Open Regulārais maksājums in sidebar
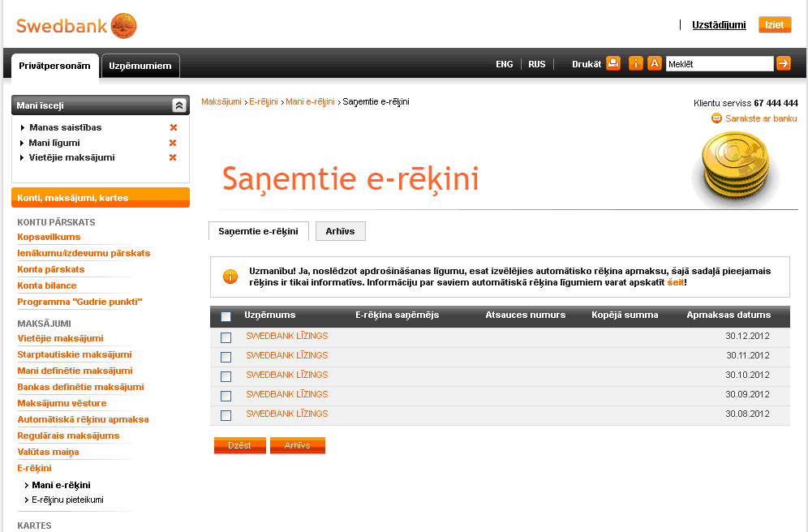The height and width of the screenshot is (532, 808). coord(68,435)
